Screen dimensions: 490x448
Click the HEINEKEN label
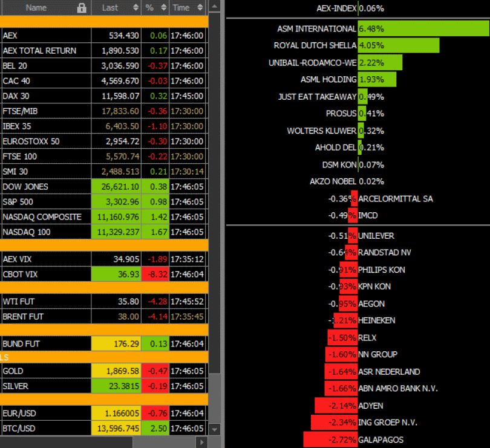click(377, 320)
